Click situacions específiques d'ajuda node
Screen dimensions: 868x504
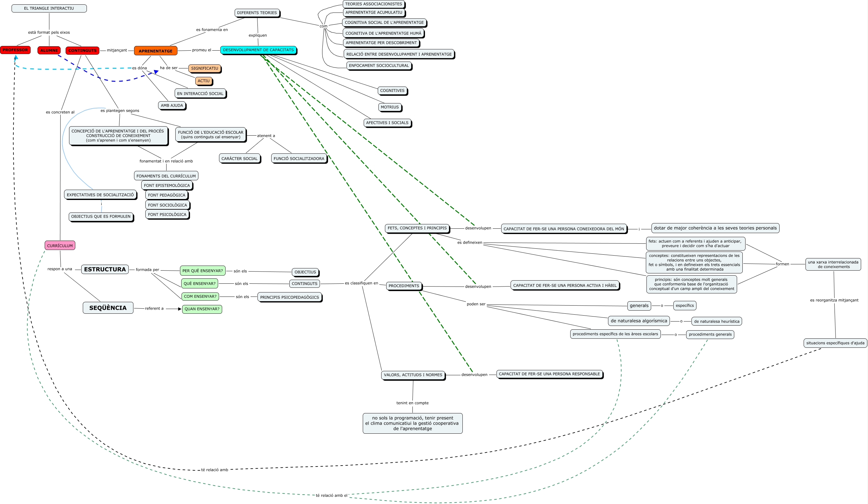point(835,343)
